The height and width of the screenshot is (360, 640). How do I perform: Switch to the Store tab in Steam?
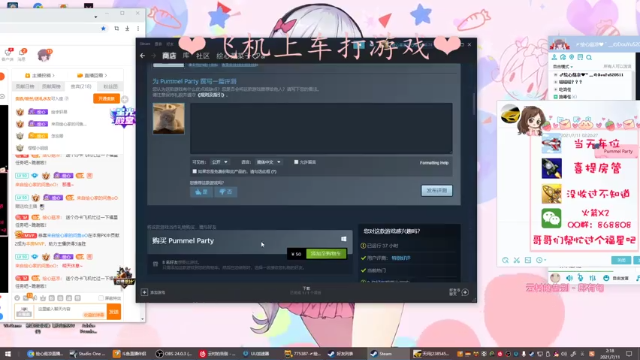[x=169, y=56]
